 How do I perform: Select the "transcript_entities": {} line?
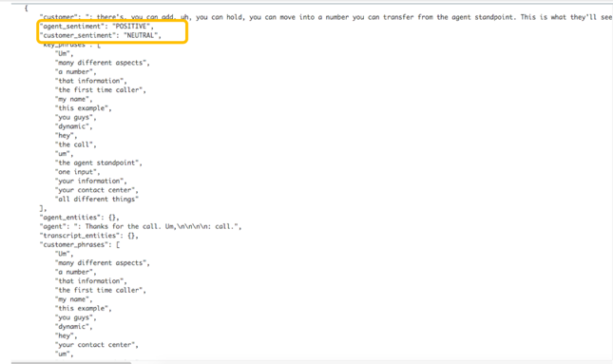click(x=88, y=236)
